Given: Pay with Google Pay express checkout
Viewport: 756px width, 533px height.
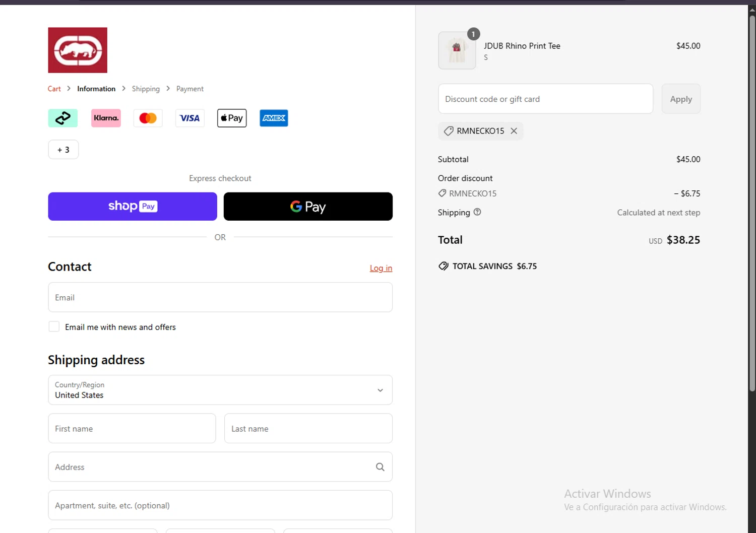Looking at the screenshot, I should click(308, 207).
